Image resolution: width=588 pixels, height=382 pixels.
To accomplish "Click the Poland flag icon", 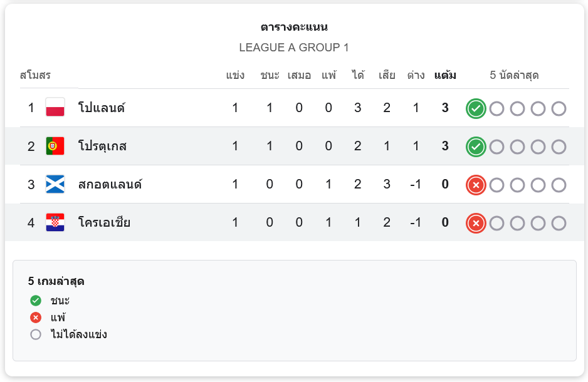I will click(55, 107).
